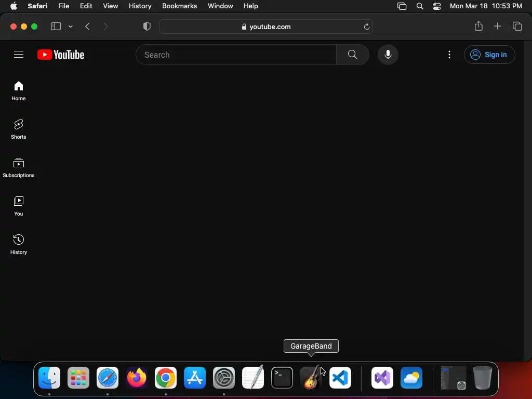Start voice search with microphone icon
Viewport: 532px width, 399px height.
coord(388,55)
